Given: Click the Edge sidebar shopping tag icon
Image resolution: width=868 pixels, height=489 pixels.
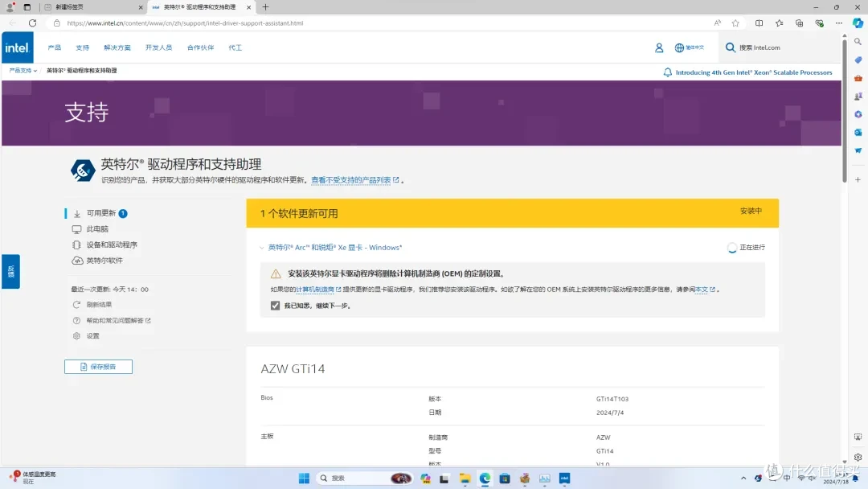Looking at the screenshot, I should [858, 60].
